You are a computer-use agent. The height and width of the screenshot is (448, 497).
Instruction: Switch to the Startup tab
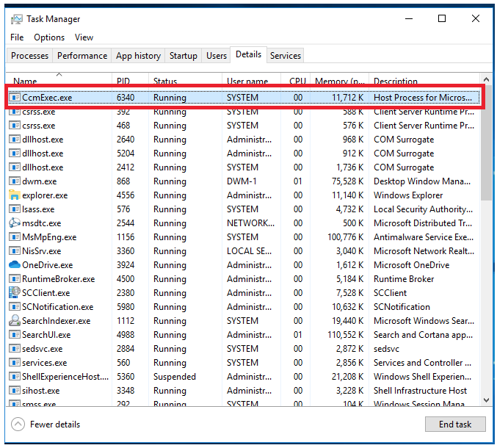coord(184,56)
